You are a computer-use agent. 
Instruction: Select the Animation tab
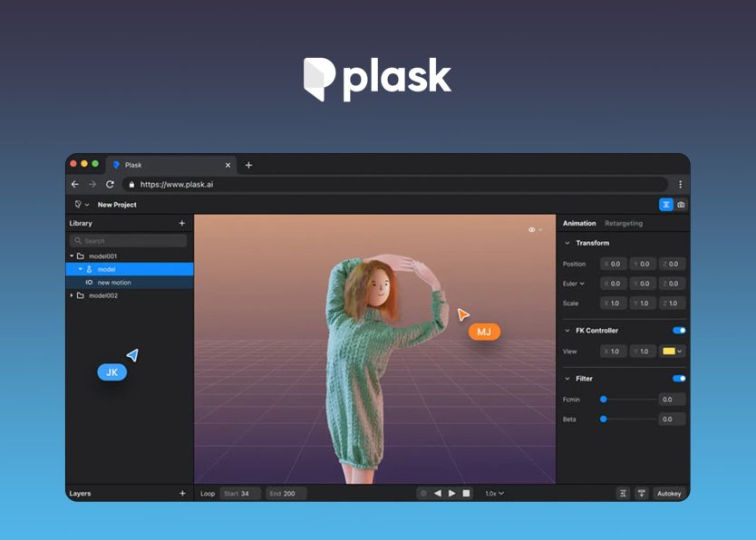(x=579, y=223)
